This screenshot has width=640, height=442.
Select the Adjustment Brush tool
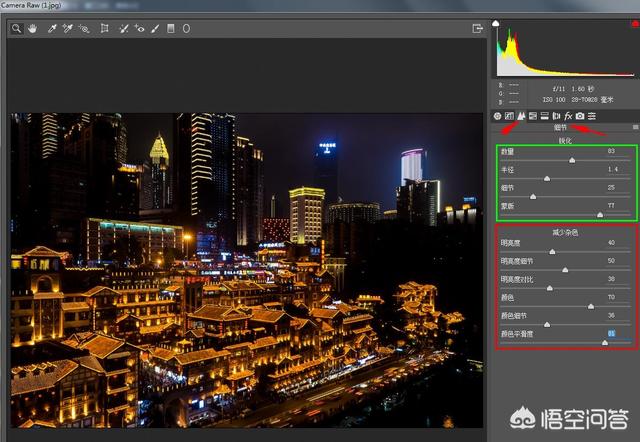click(x=155, y=29)
